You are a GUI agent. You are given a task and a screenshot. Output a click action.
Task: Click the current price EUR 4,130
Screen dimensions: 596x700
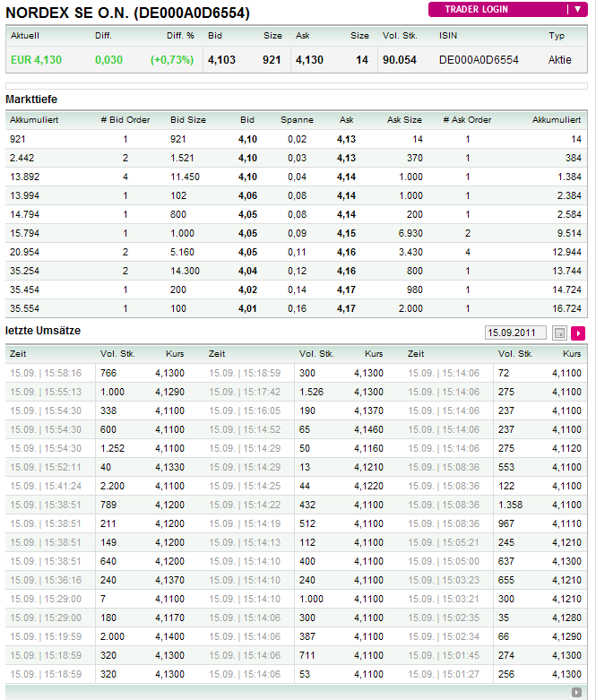pos(36,59)
